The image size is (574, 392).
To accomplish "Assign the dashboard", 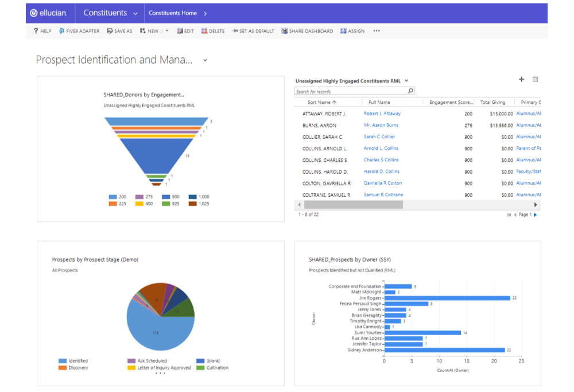I will (x=352, y=31).
